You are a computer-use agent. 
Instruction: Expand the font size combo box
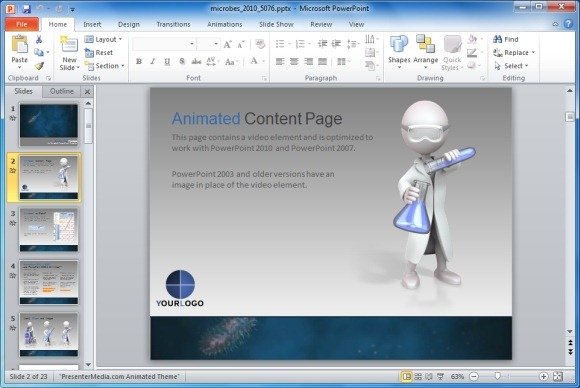point(216,44)
